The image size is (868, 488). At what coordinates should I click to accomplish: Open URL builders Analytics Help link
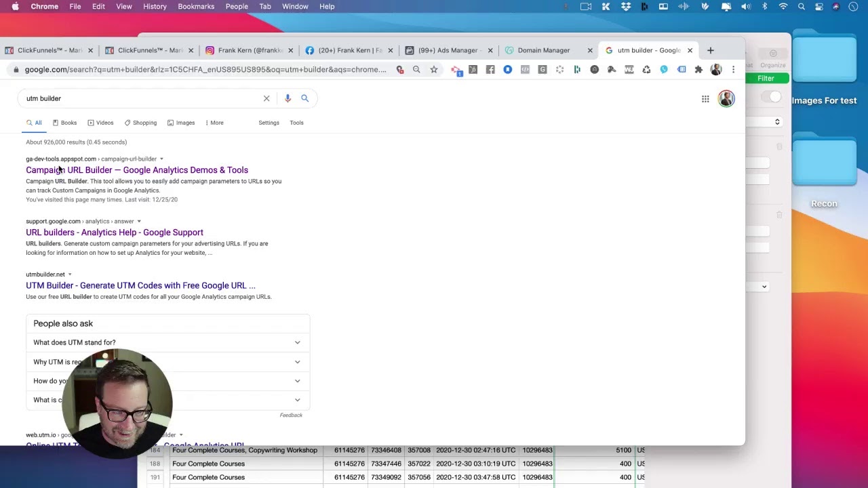click(115, 232)
